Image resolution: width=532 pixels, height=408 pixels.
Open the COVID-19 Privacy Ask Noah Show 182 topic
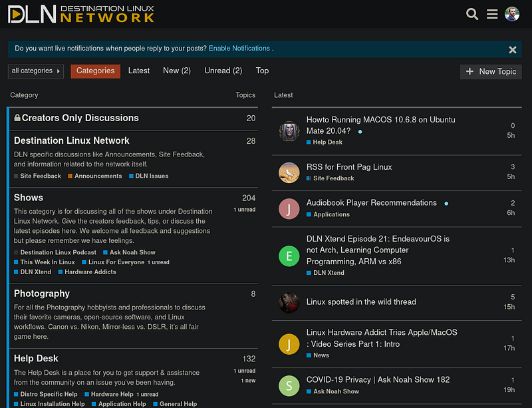pyautogui.click(x=378, y=380)
